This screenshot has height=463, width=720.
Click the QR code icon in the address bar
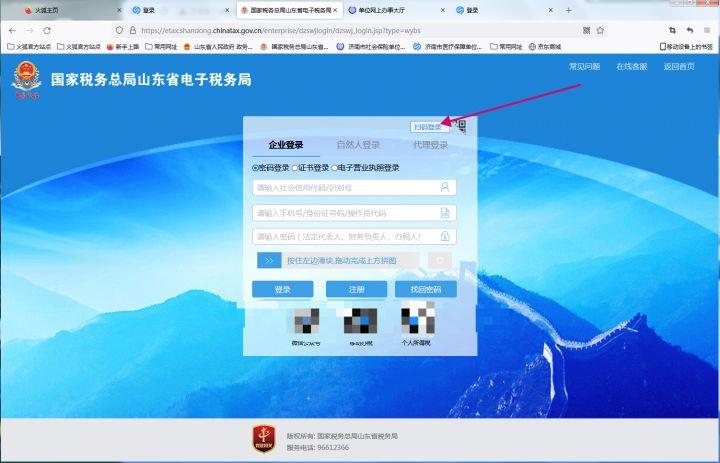(586, 30)
